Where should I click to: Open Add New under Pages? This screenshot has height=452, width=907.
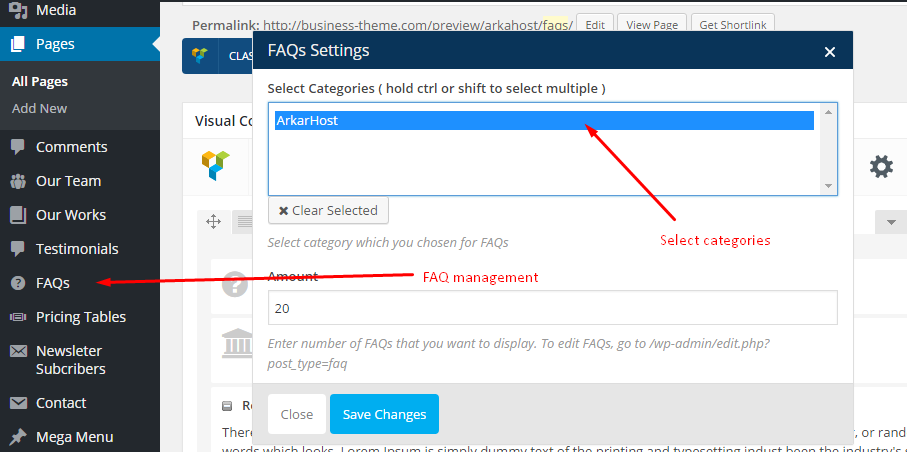point(39,109)
